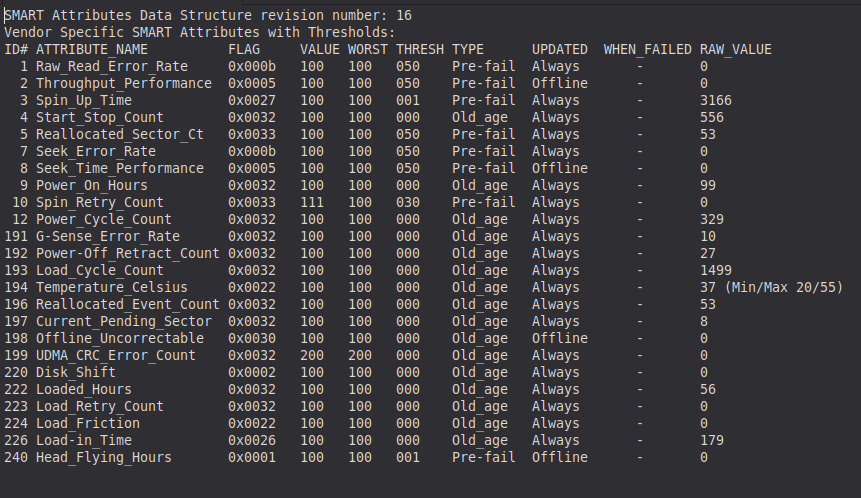Click the Min/Max 20/55 temperature text
Viewport: 861px width, 498px height.
click(x=784, y=287)
